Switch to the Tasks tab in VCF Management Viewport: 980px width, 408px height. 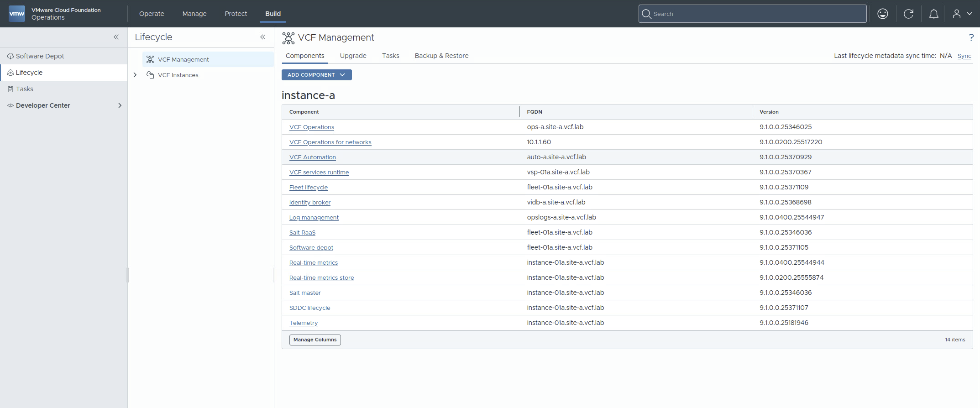(391, 56)
